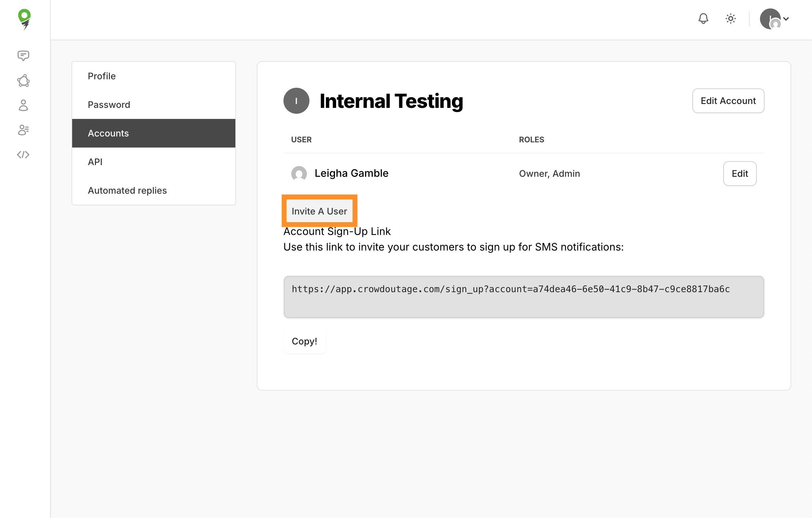The width and height of the screenshot is (812, 518).
Task: Switch to the Profile settings section
Action: [x=101, y=76]
